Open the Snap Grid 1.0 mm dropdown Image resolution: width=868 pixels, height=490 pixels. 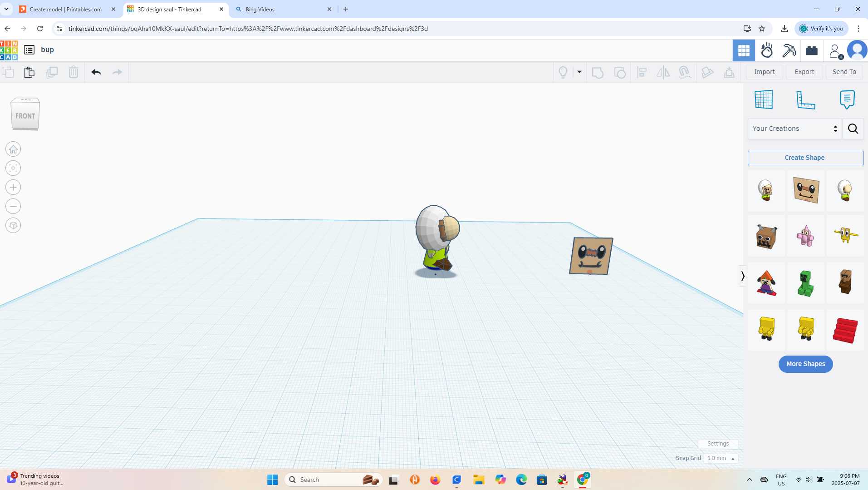tap(721, 458)
